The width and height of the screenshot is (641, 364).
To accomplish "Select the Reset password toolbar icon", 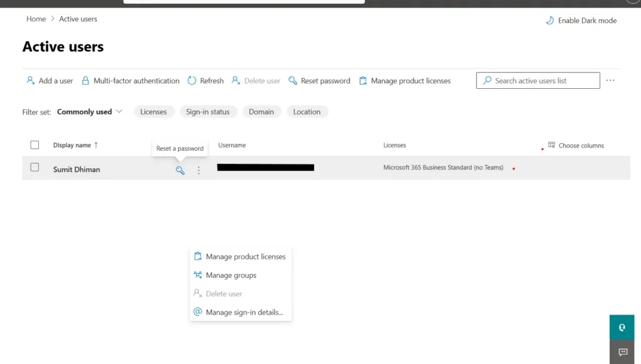I will pos(293,80).
